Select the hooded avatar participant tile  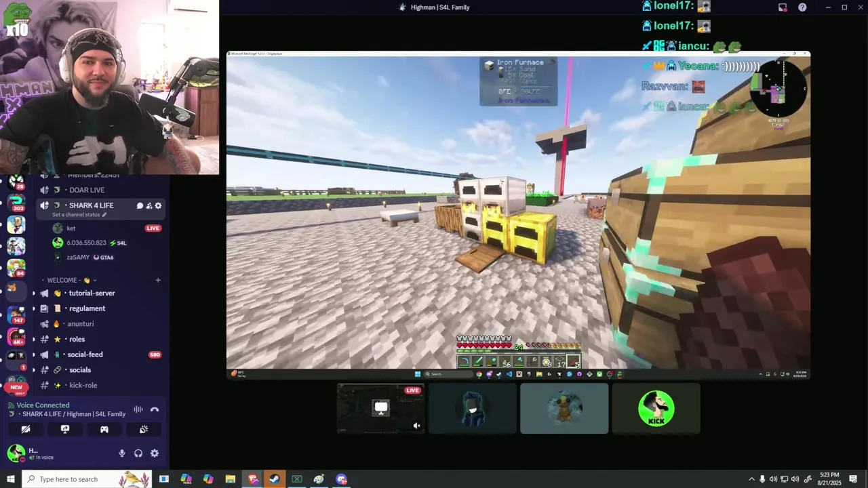coord(473,408)
